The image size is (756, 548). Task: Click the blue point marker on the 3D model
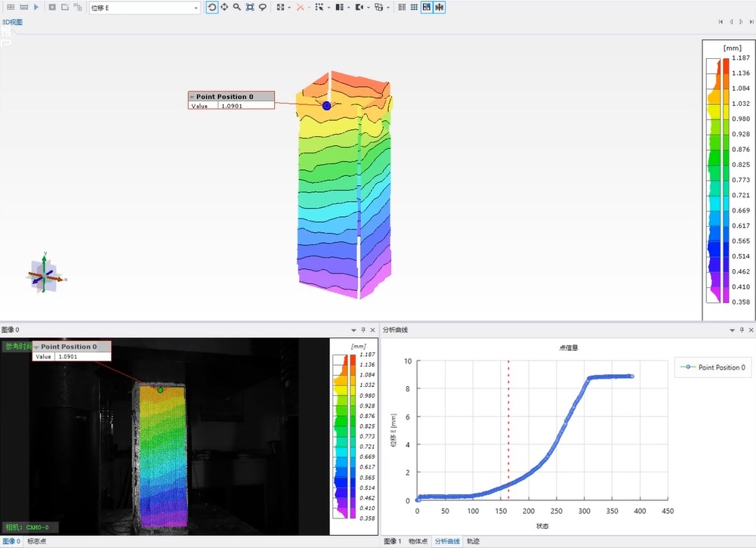(x=327, y=106)
